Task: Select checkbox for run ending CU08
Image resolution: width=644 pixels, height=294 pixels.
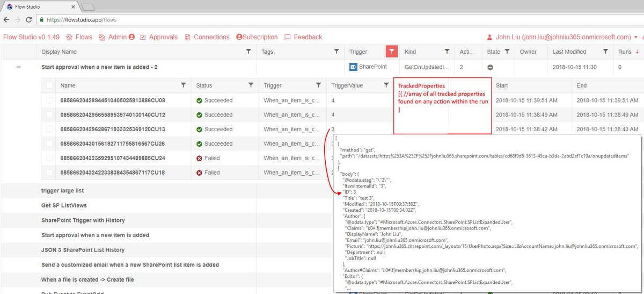Action: (50, 101)
